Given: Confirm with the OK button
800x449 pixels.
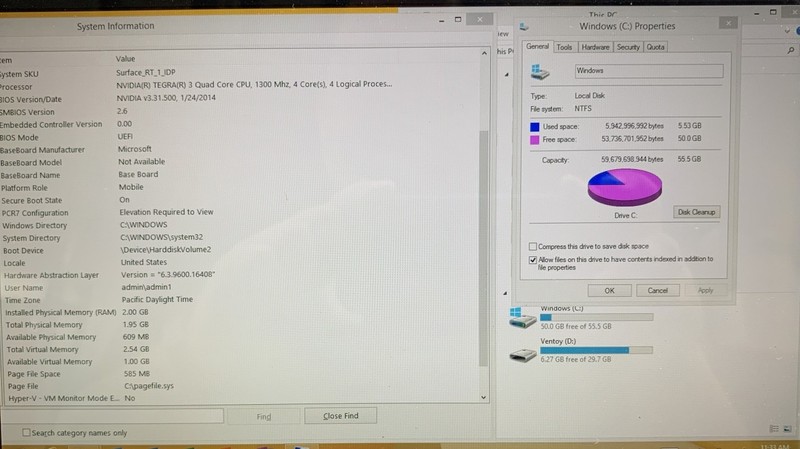Looking at the screenshot, I should coord(609,290).
